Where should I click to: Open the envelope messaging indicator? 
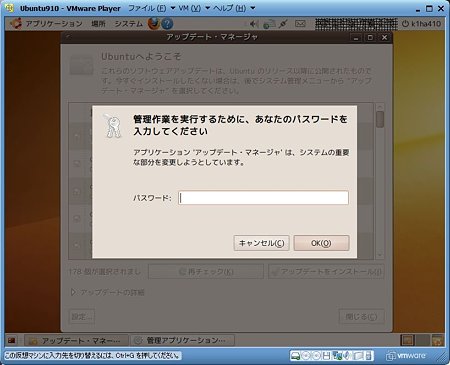point(300,24)
